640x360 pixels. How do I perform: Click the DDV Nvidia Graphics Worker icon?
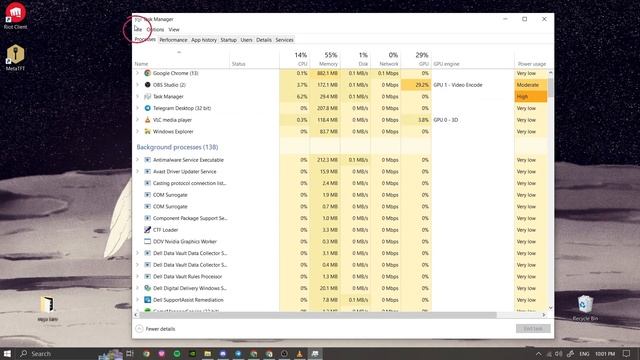[x=147, y=242]
